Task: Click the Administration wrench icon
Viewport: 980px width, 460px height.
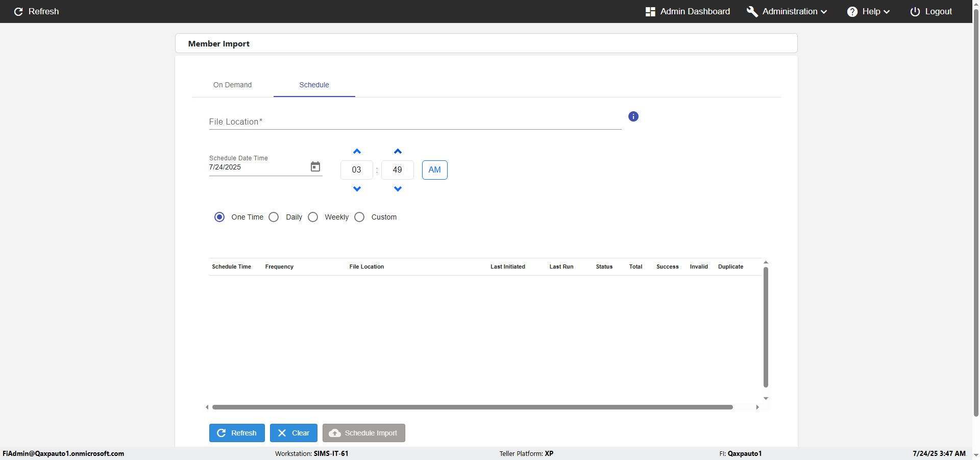Action: (x=752, y=11)
